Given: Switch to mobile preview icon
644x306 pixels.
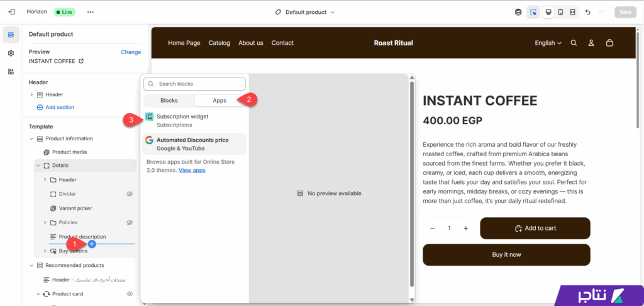Looking at the screenshot, I should coord(560,13).
